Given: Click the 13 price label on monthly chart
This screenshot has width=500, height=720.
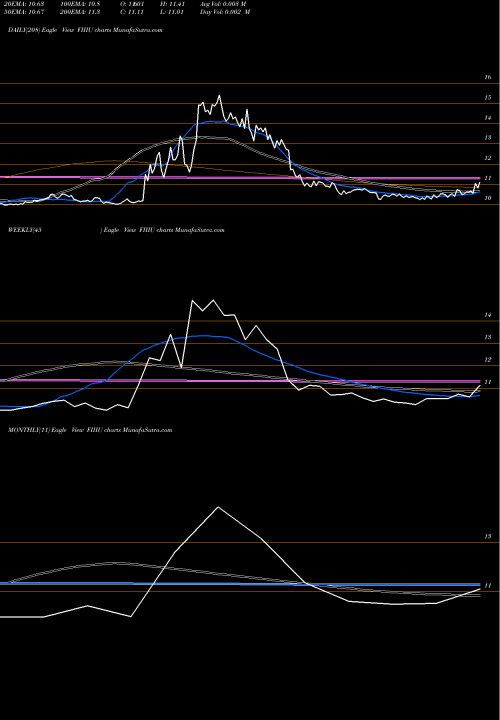Looking at the screenshot, I should pos(488,536).
